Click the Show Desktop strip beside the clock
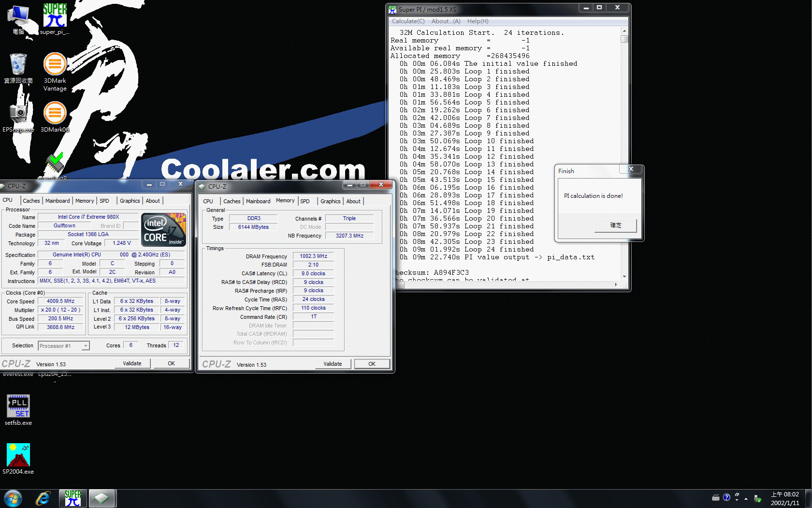 808,498
